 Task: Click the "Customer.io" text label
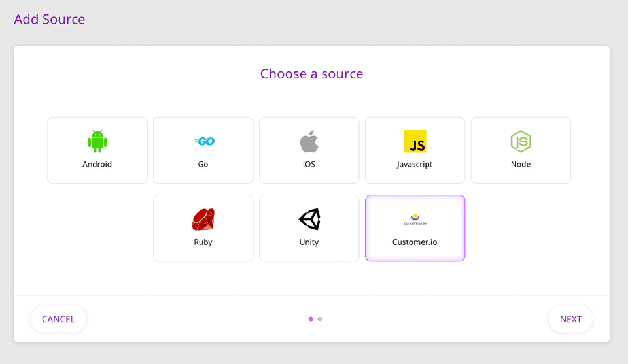click(415, 242)
